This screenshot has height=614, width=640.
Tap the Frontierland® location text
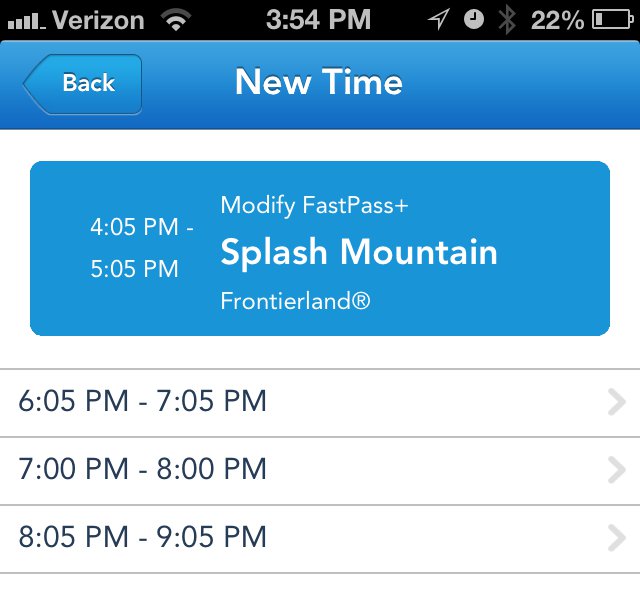tap(296, 301)
